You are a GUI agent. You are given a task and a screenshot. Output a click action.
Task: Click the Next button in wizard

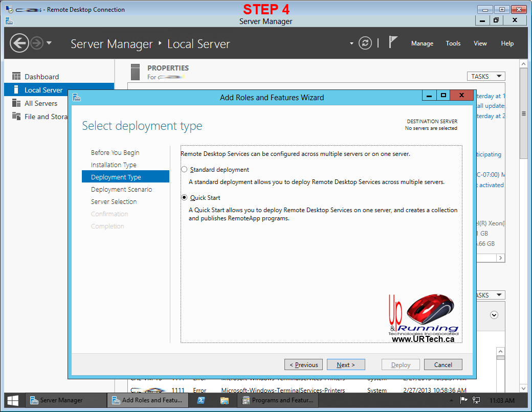click(346, 364)
